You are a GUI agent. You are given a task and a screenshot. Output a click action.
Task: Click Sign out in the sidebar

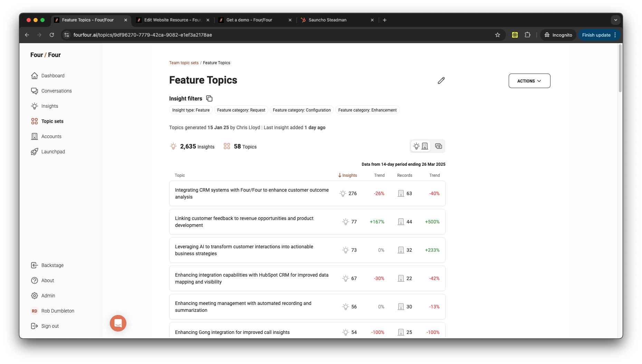[50, 326]
